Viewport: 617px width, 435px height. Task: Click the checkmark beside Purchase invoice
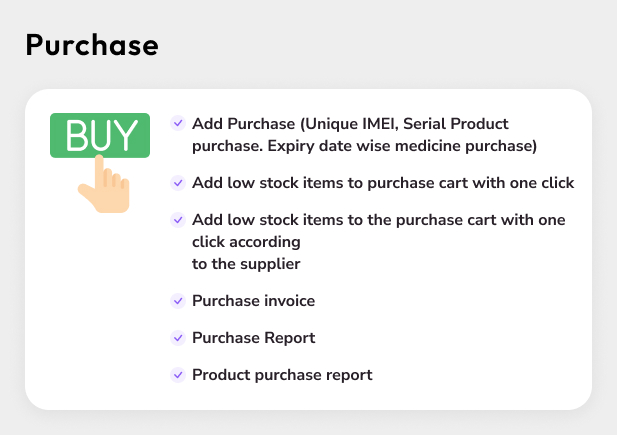(178, 300)
